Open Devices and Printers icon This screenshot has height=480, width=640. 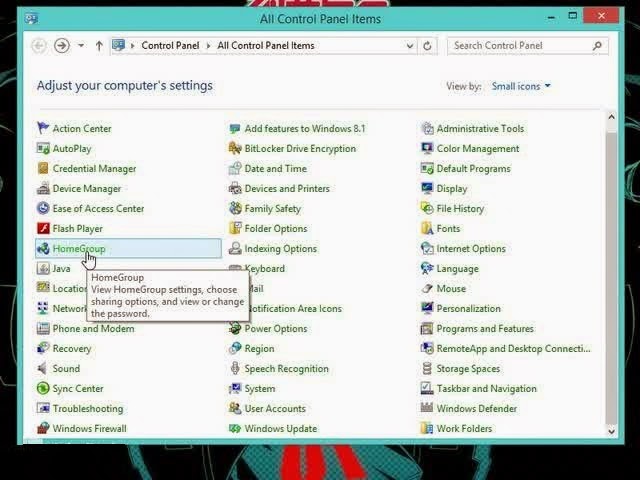(235, 188)
